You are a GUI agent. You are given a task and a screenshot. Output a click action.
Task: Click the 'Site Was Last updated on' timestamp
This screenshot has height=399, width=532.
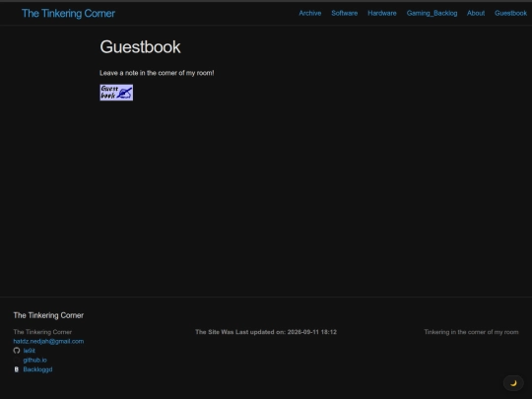click(266, 332)
